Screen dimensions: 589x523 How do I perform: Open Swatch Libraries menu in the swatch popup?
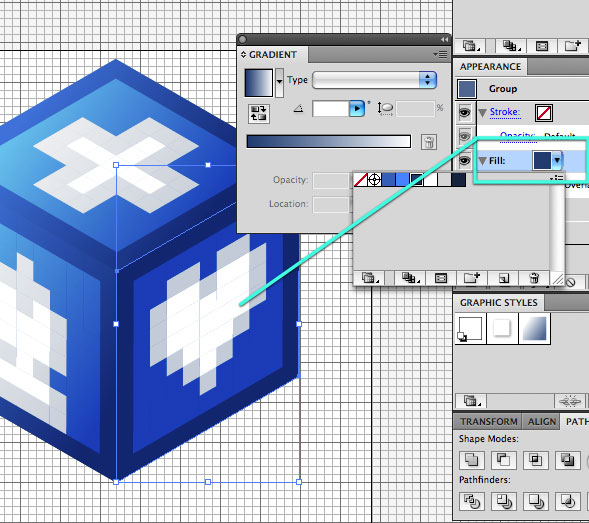pos(370,278)
